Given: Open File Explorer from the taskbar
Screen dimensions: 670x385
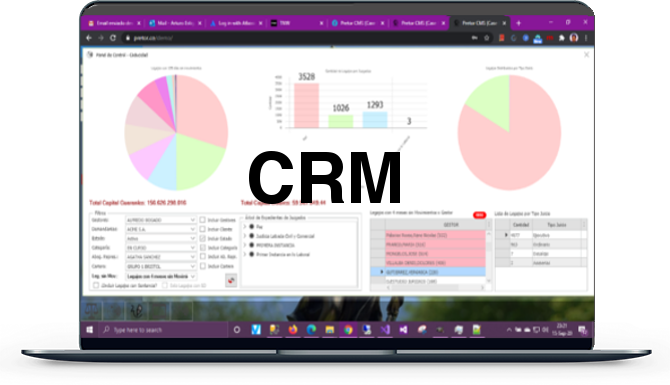Looking at the screenshot, I should tap(329, 330).
